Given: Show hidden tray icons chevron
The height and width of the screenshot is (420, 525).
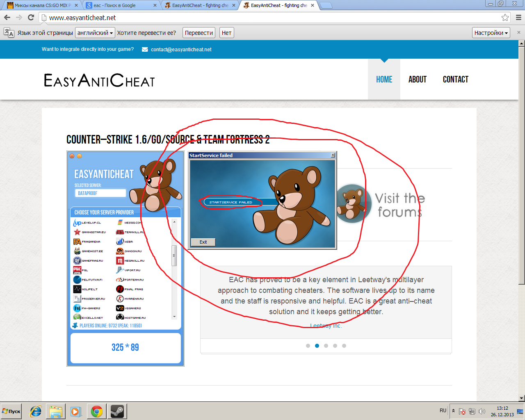Looking at the screenshot, I should (x=453, y=411).
